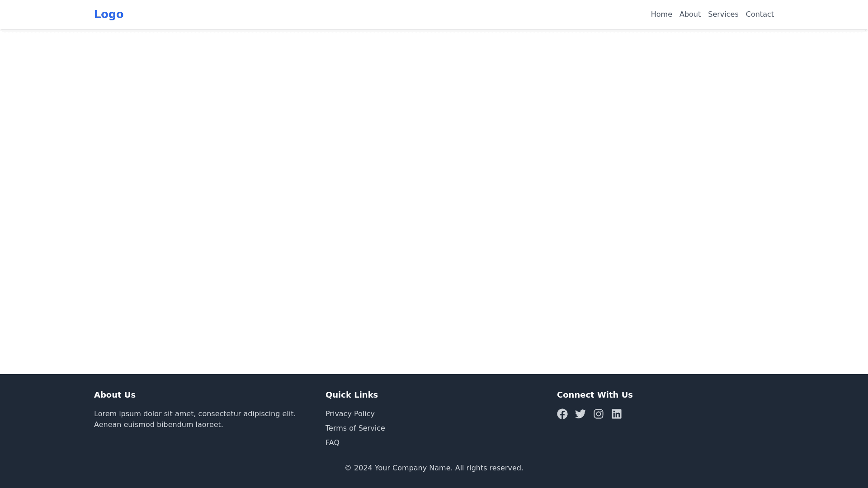
Task: Open the Contact nav link
Action: 759,14
